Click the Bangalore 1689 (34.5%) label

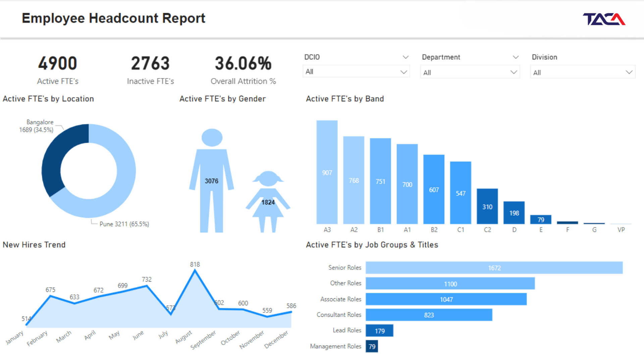coord(36,126)
